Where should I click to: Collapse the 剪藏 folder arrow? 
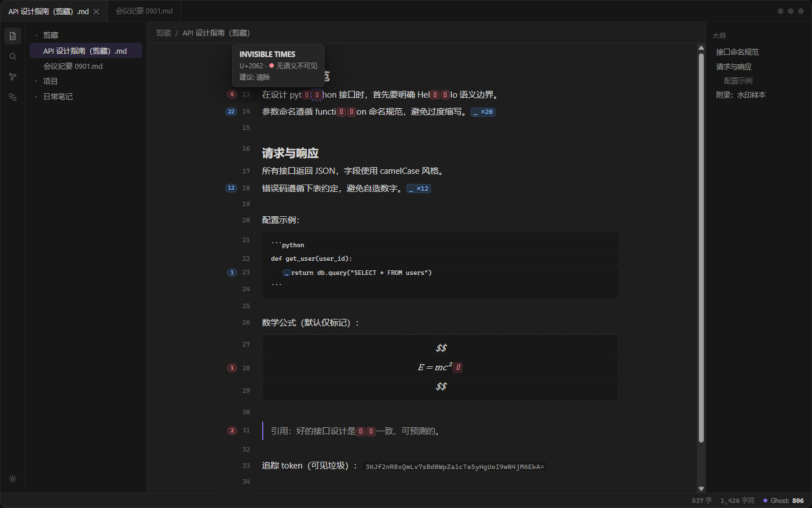tap(36, 35)
